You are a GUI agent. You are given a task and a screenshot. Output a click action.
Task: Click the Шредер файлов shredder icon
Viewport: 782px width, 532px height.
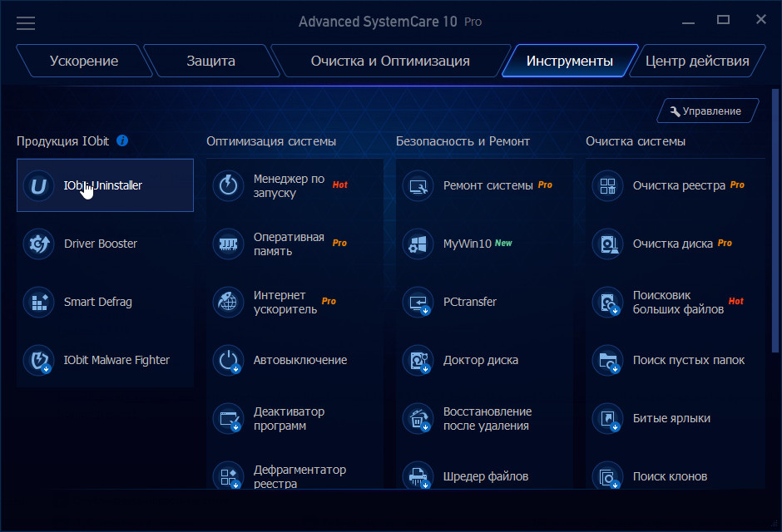418,475
